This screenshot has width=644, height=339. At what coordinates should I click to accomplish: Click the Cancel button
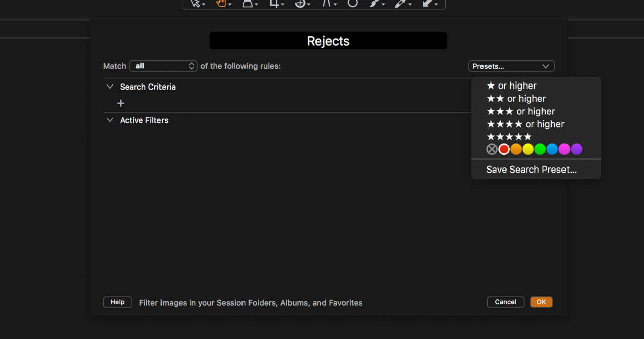[x=506, y=302]
